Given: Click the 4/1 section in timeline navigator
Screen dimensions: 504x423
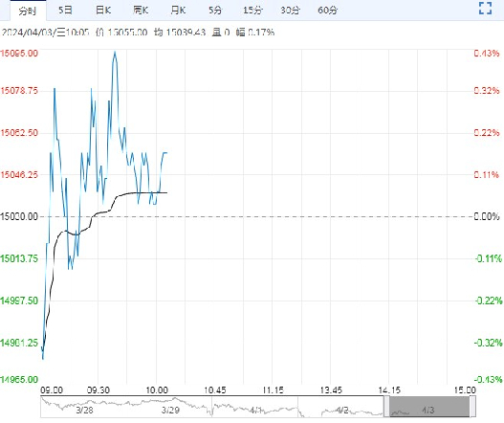Looking at the screenshot, I should pos(256,410).
